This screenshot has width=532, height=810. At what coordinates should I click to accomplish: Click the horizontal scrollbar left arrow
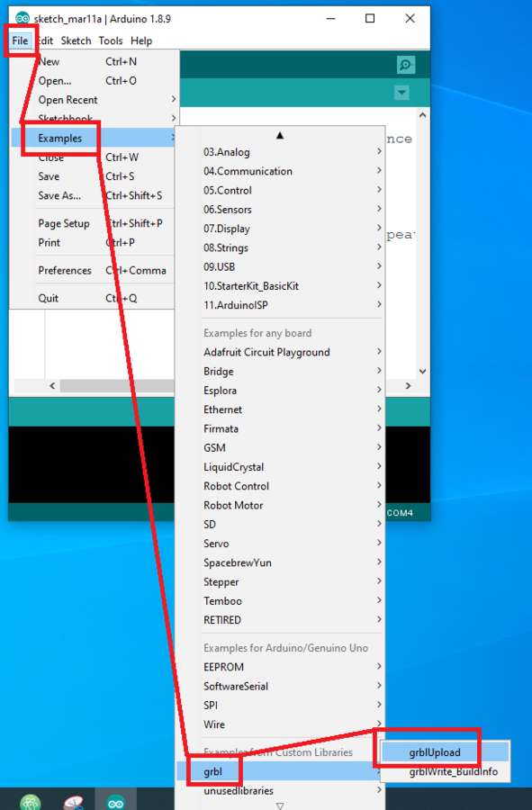pos(52,386)
